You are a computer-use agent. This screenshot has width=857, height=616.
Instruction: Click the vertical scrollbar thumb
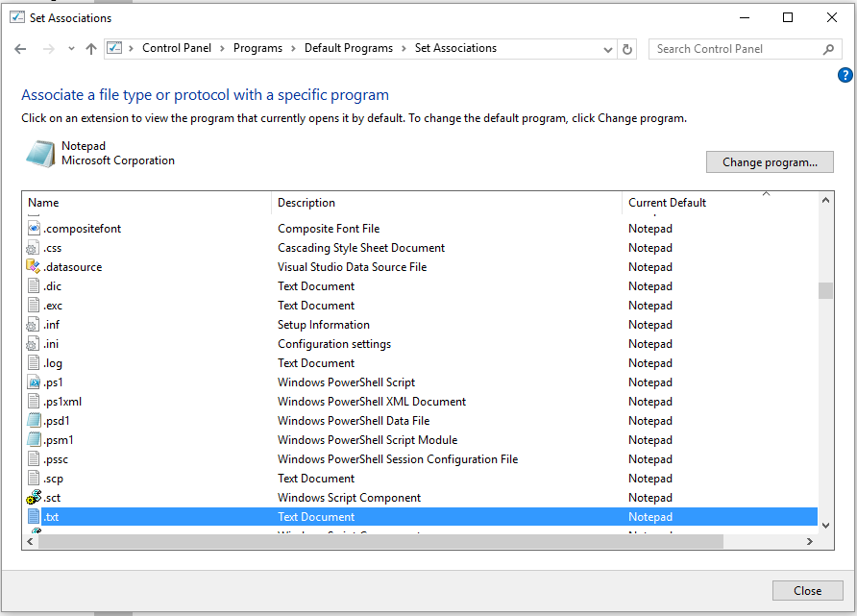pyautogui.click(x=826, y=290)
